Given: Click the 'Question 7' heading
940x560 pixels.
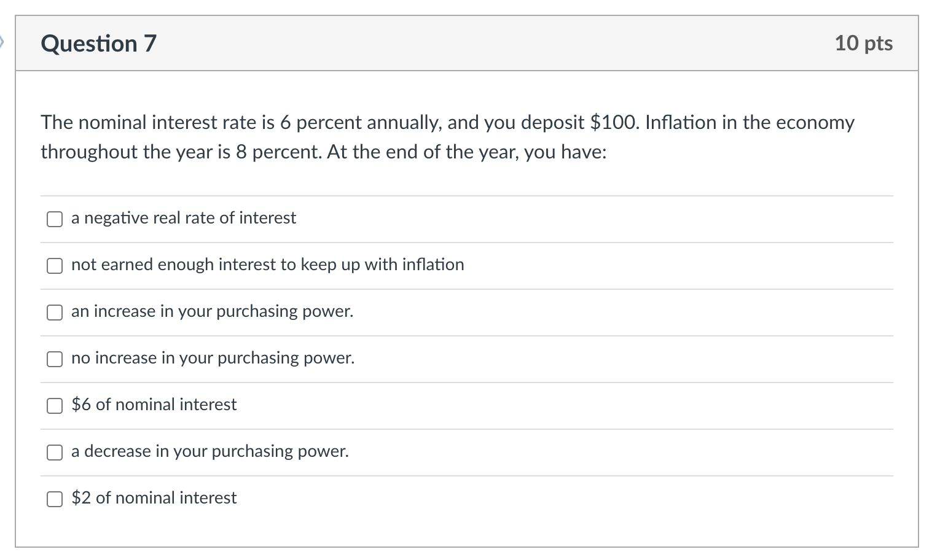Looking at the screenshot, I should [98, 44].
